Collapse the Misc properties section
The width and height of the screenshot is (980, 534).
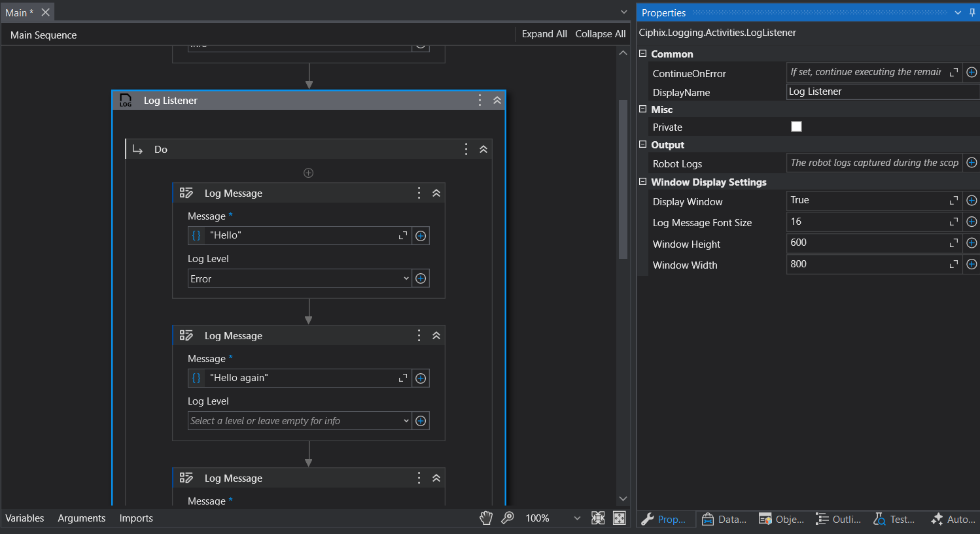tap(643, 109)
